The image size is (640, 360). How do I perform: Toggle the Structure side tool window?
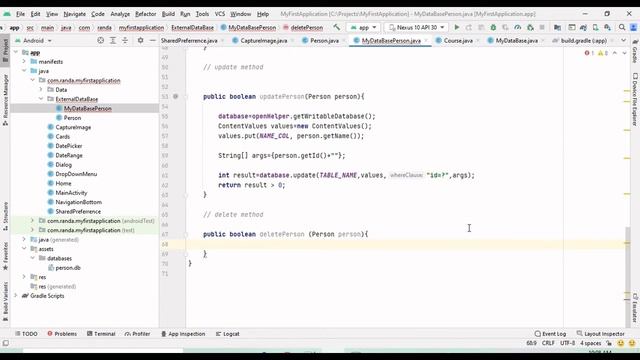coord(5,216)
